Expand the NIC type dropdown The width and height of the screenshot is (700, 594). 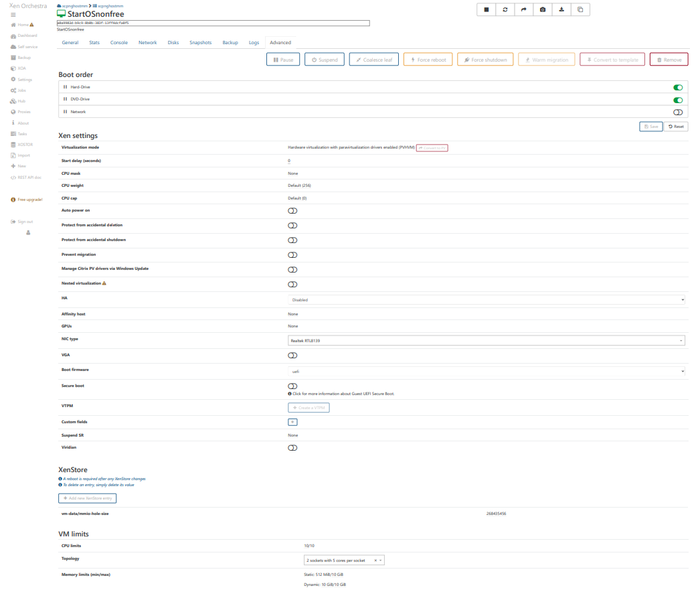[487, 340]
